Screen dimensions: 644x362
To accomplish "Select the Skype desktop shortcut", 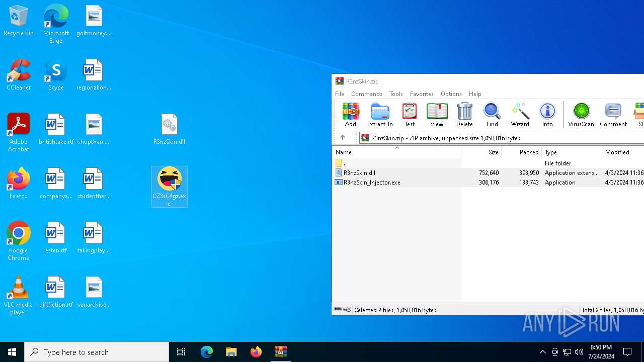I will (x=56, y=75).
